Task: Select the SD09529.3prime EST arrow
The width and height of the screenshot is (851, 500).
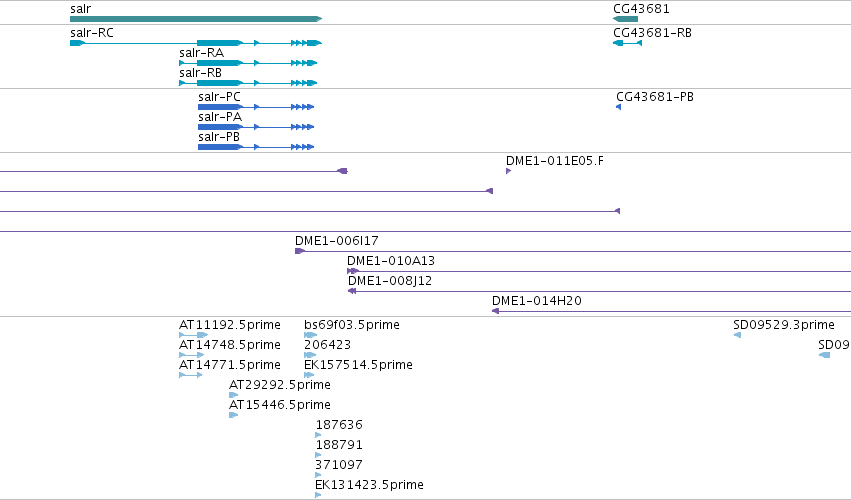Action: [737, 335]
